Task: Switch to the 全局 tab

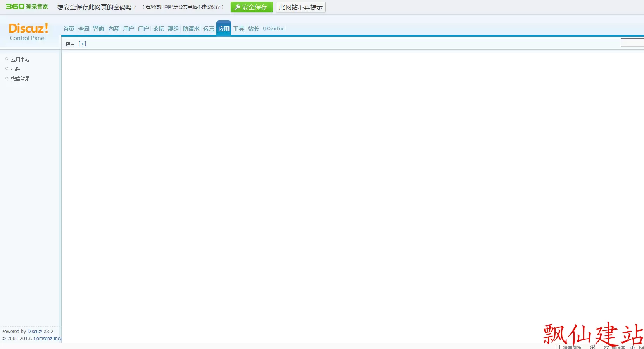Action: point(84,29)
